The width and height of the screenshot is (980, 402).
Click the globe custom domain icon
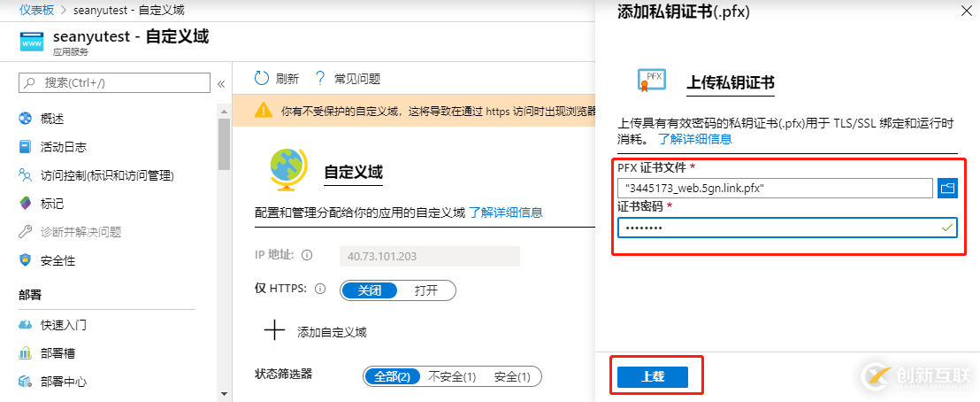pyautogui.click(x=288, y=170)
